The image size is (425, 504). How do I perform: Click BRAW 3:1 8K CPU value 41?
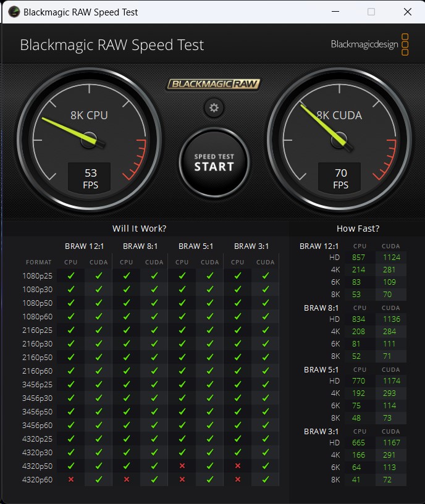click(x=356, y=479)
